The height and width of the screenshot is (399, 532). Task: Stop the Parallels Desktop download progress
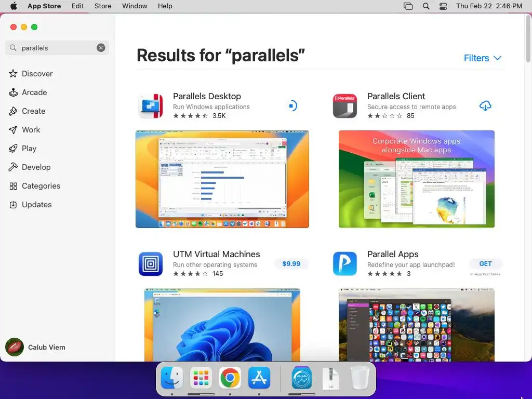pos(292,106)
